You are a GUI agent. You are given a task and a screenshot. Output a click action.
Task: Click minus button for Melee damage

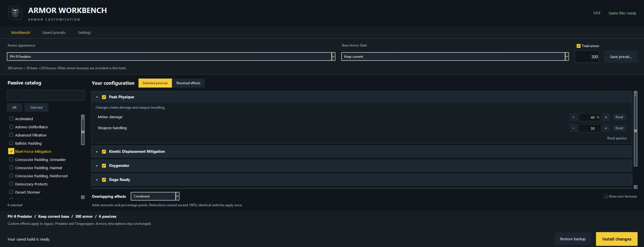tap(573, 117)
